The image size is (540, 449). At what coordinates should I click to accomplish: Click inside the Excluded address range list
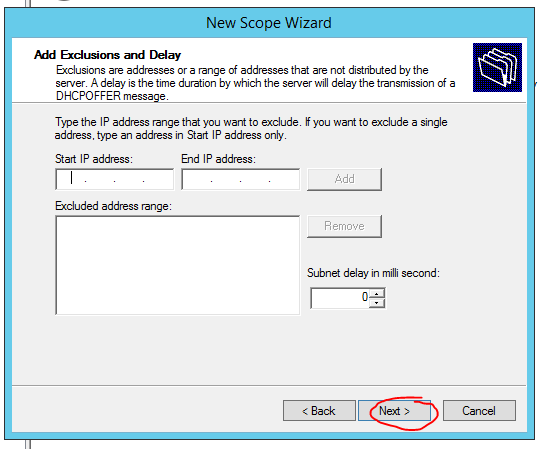(x=177, y=265)
